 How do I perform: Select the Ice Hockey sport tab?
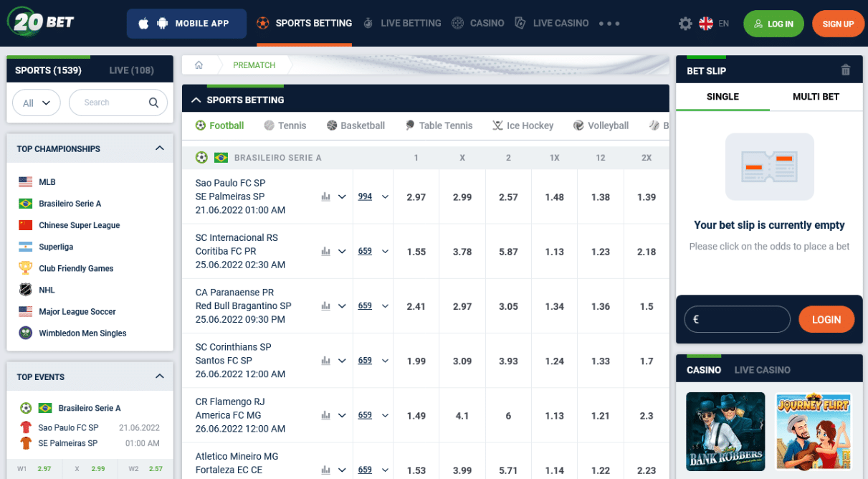pyautogui.click(x=523, y=125)
